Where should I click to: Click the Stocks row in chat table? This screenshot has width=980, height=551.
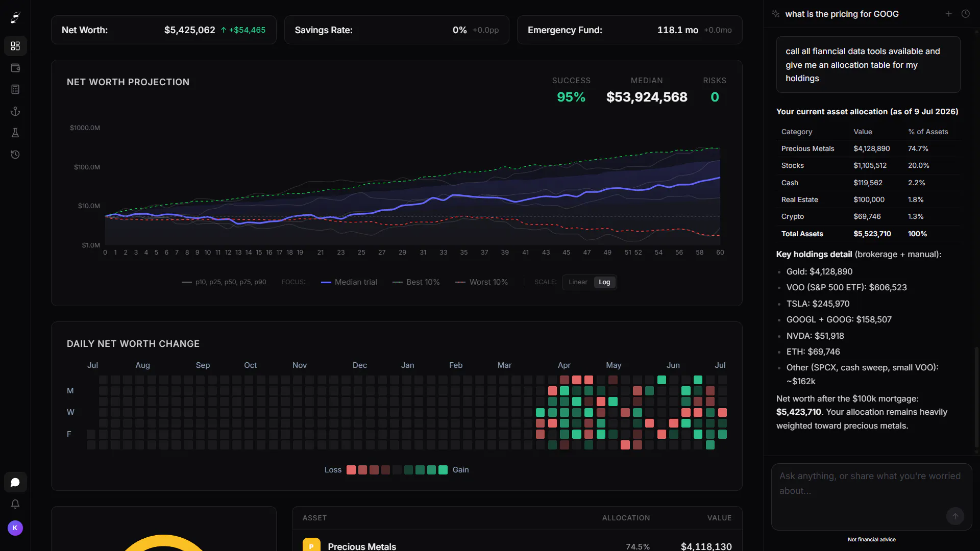(x=868, y=165)
